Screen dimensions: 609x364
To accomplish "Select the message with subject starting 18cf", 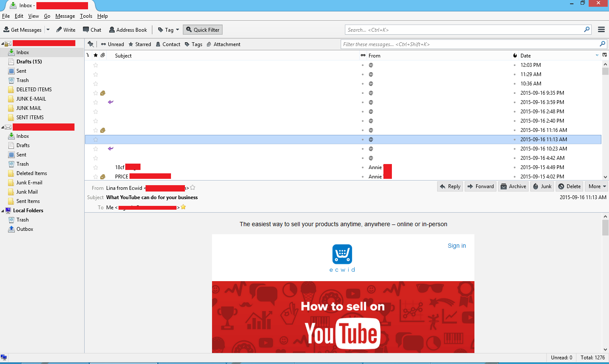I will 343,167.
